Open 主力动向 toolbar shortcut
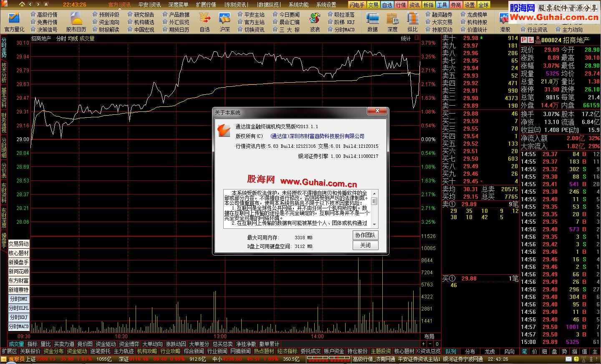This screenshot has width=601, height=364. pos(569,30)
